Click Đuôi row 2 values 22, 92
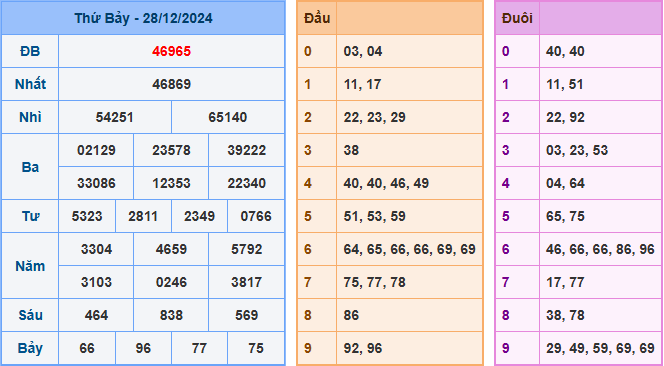Image resolution: width=664 pixels, height=366 pixels. pos(565,117)
